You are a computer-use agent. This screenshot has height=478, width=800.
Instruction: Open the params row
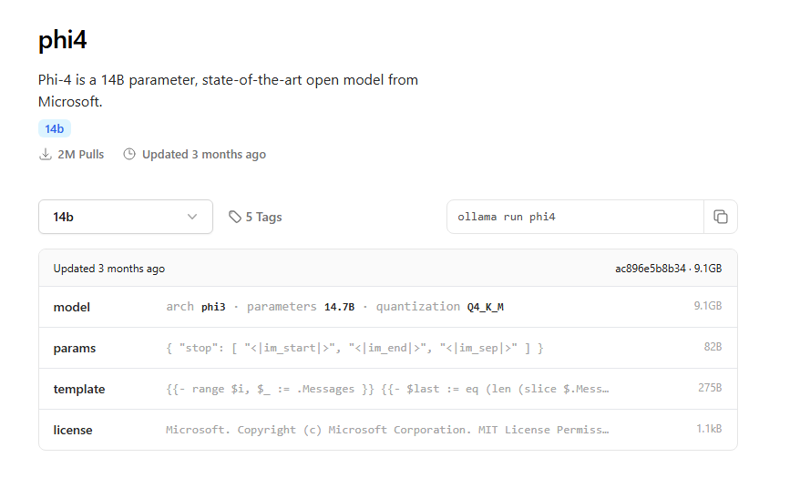388,348
